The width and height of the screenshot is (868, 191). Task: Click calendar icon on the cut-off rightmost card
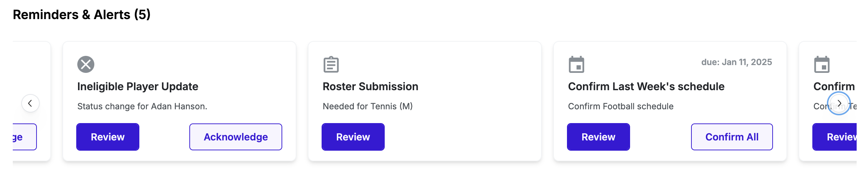(x=822, y=64)
